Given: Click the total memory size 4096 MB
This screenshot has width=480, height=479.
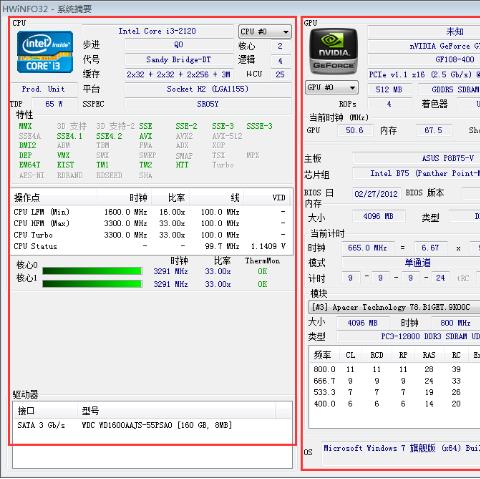Looking at the screenshot, I should (x=378, y=216).
